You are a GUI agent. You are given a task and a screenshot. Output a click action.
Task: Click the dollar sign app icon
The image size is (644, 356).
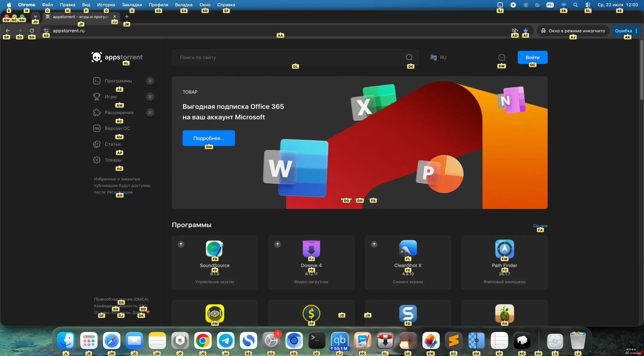tap(311, 313)
